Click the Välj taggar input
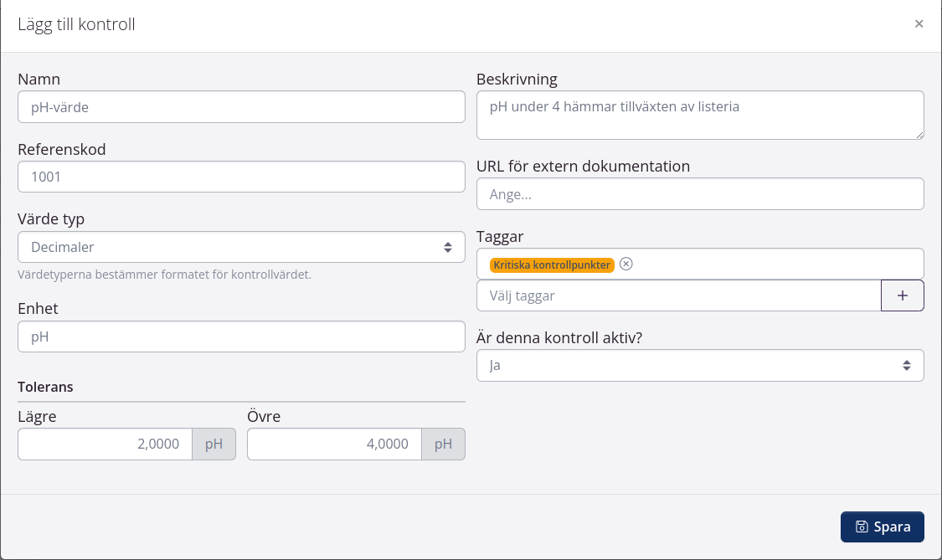 679,295
